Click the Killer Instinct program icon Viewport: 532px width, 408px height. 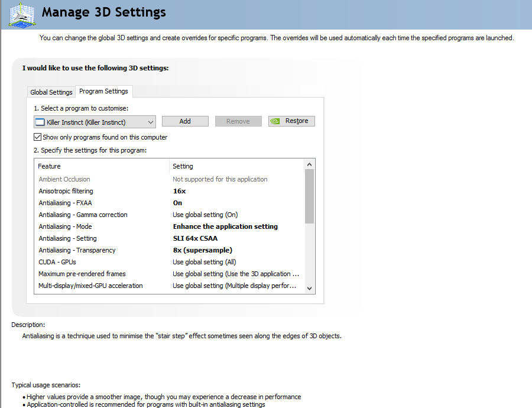coord(40,122)
